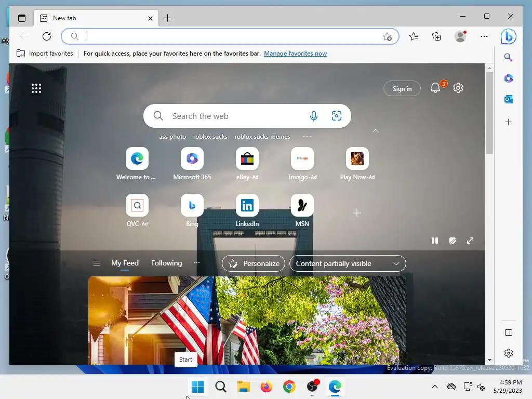Open sidebar Search icon

coord(508,57)
